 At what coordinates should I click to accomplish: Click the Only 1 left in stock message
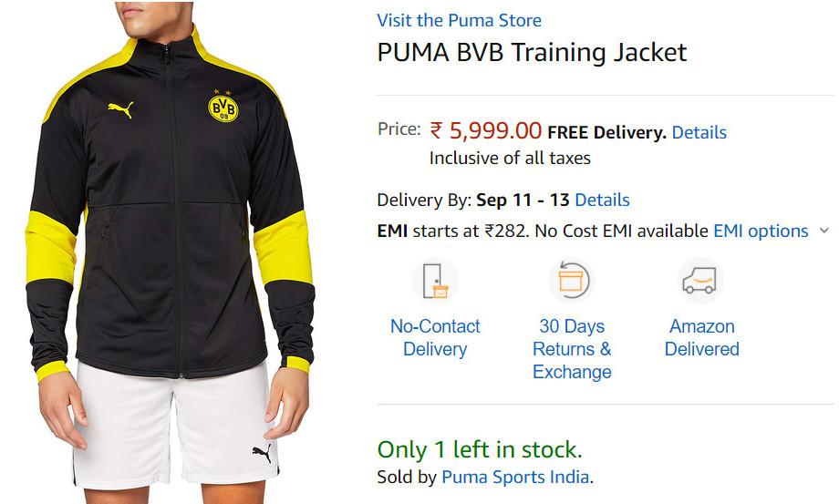[480, 449]
